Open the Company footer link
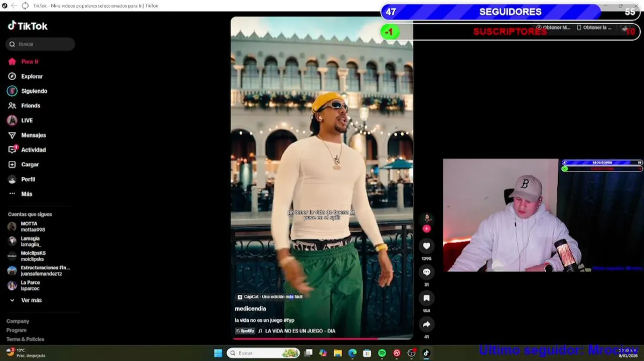Image resolution: width=644 pixels, height=361 pixels. [18, 321]
